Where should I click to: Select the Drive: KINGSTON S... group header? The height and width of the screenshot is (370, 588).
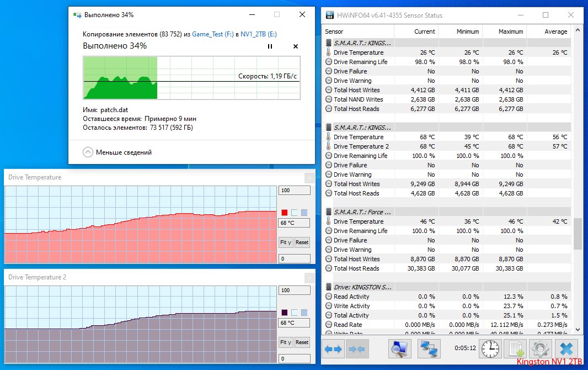click(447, 287)
